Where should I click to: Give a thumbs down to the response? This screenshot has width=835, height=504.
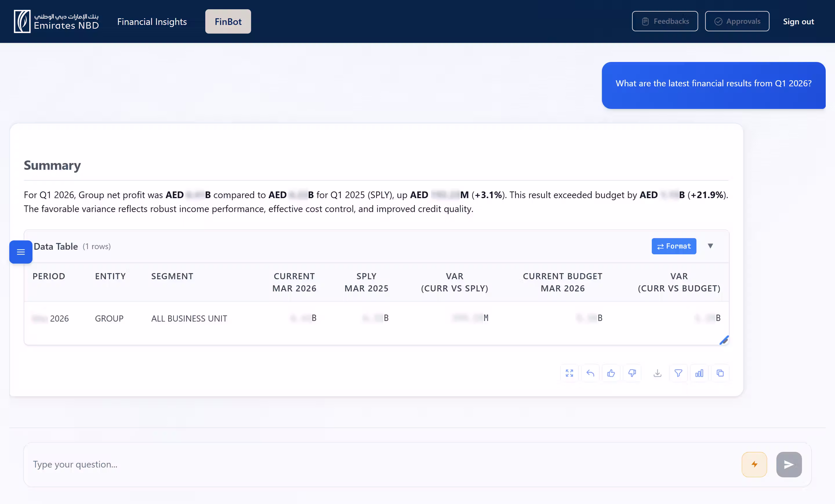tap(632, 373)
